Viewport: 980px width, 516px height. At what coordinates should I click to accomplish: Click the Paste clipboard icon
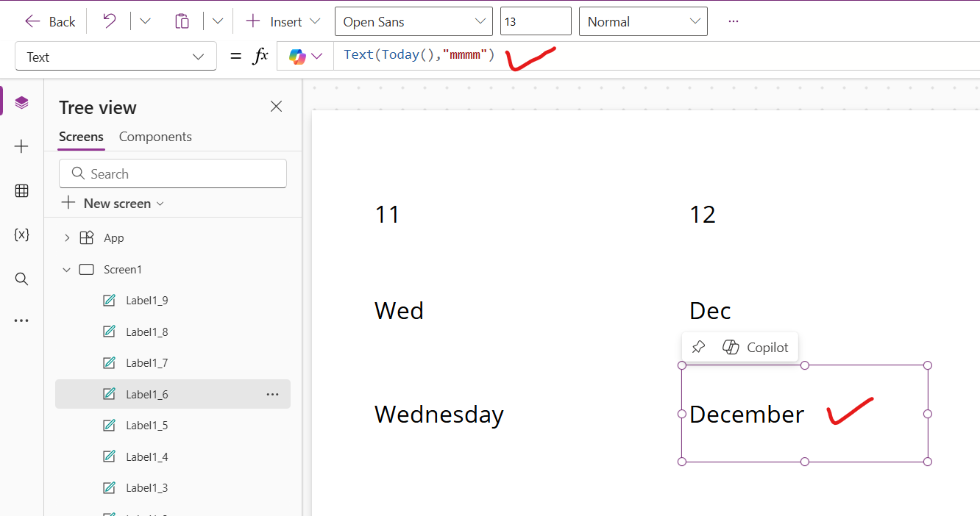tap(182, 21)
